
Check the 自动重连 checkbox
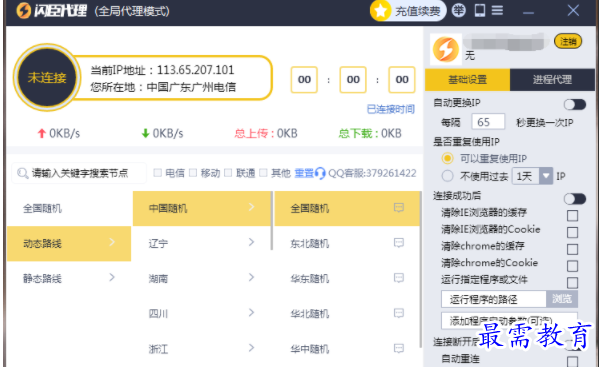[x=572, y=361]
